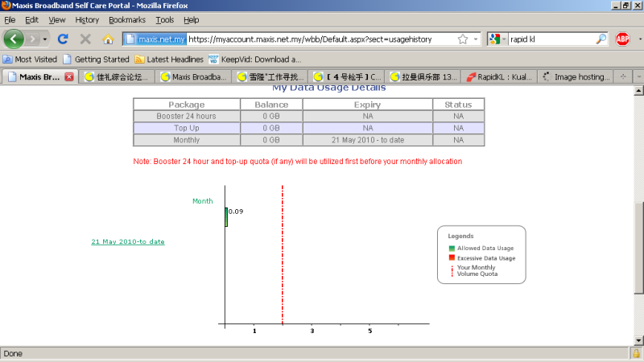The height and width of the screenshot is (362, 644).
Task: Click the maxis.net.my site identity button
Action: tap(155, 39)
